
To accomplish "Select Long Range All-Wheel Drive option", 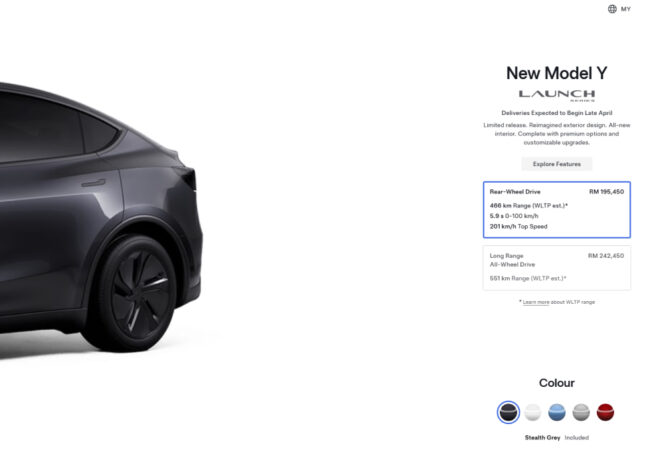I will pyautogui.click(x=557, y=268).
